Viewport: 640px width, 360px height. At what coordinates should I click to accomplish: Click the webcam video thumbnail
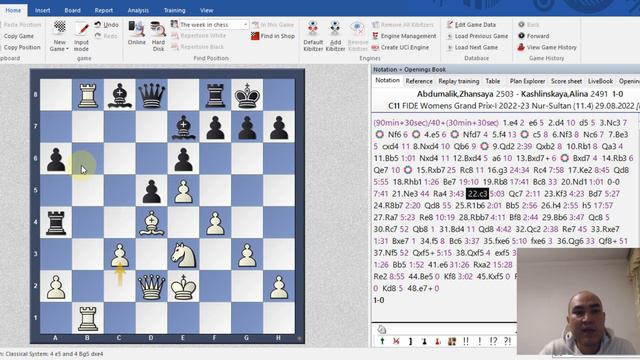click(x=578, y=301)
